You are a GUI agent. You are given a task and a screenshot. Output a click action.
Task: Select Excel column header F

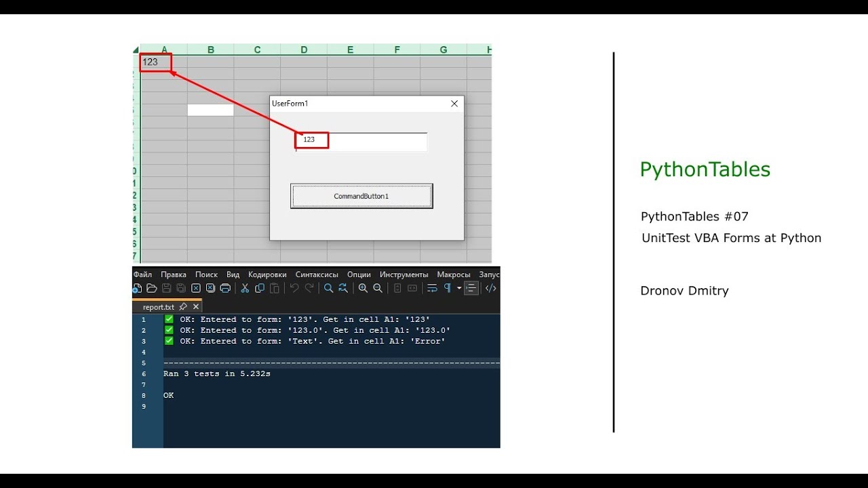pos(397,49)
